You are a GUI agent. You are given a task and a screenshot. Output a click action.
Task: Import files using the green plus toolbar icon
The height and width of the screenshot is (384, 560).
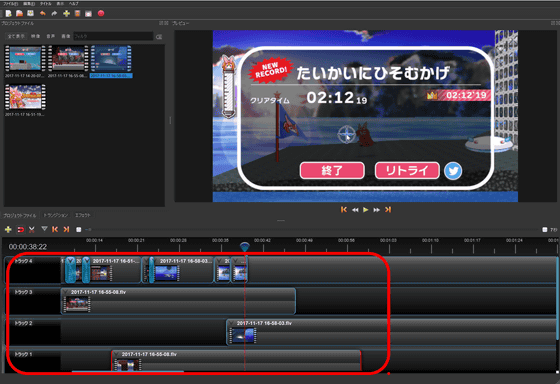[66, 14]
